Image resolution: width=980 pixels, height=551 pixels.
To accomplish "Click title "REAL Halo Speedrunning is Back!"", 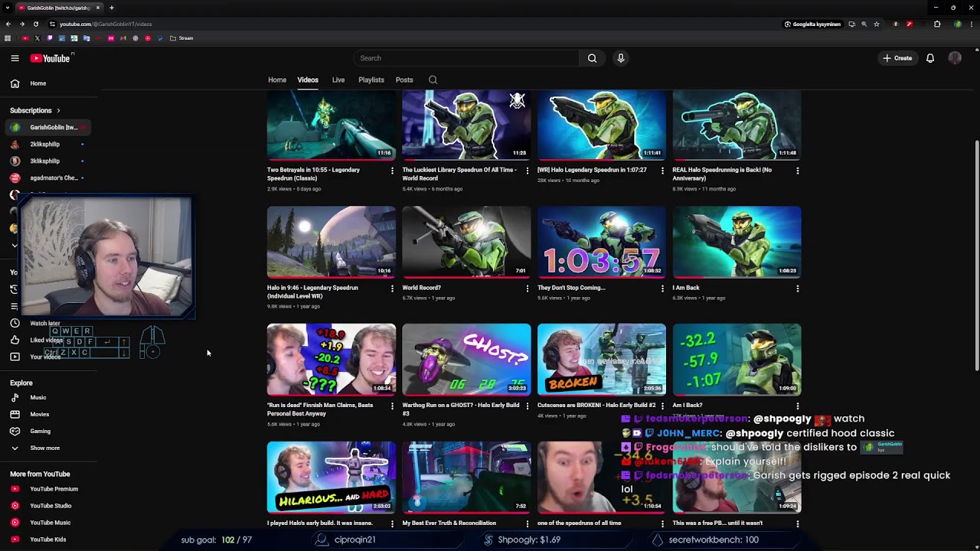I will click(x=722, y=174).
